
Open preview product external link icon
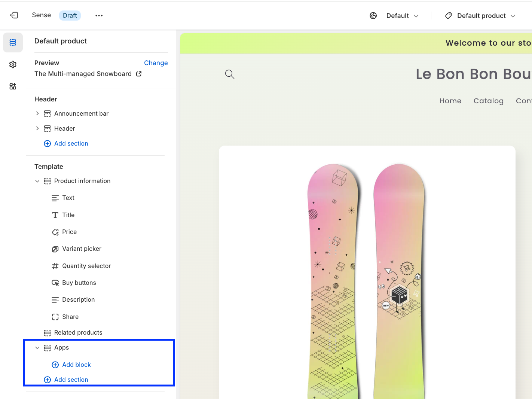click(x=139, y=74)
